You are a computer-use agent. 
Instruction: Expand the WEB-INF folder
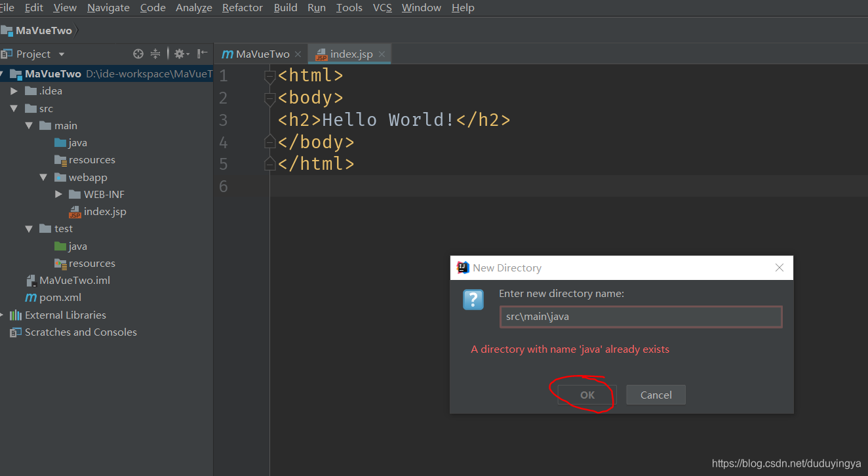58,195
